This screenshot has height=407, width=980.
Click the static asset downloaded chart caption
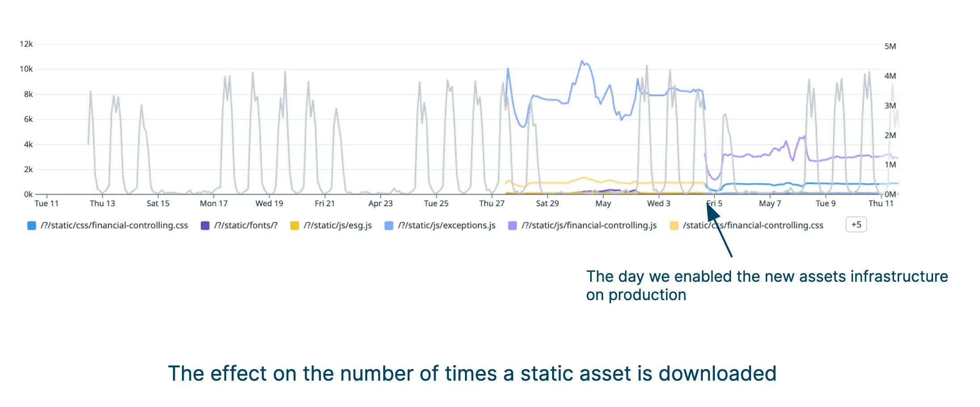coord(472,373)
